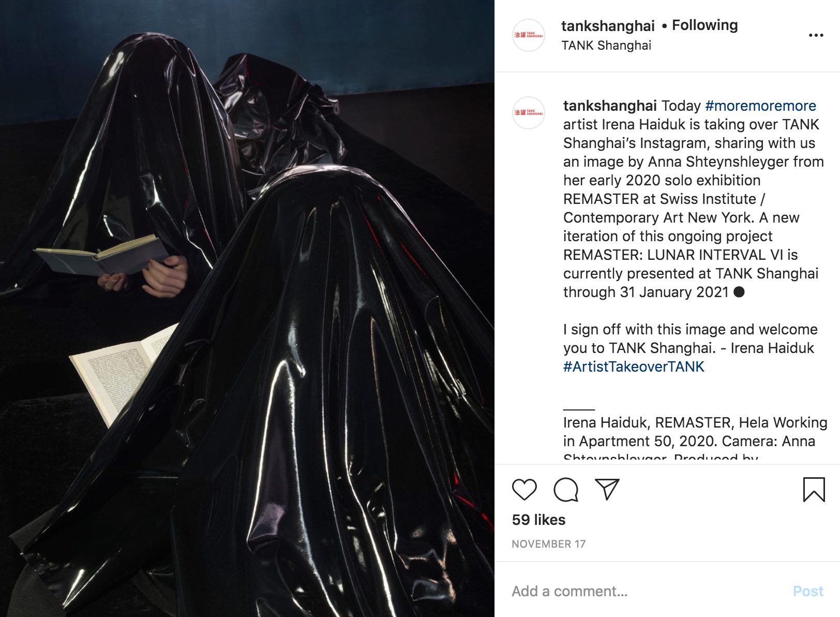Screen dimensions: 840x617
Task: Open the three-dots more options menu
Action: pyautogui.click(x=816, y=35)
